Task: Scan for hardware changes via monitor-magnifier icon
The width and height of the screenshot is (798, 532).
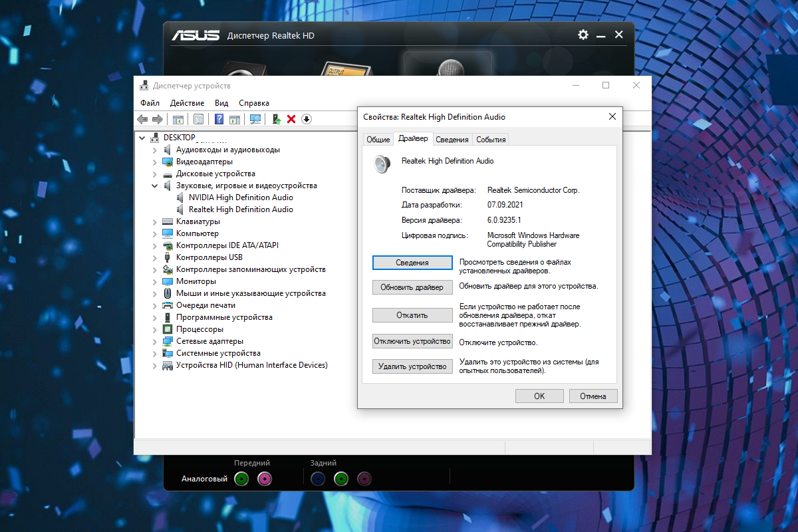Action: click(255, 119)
